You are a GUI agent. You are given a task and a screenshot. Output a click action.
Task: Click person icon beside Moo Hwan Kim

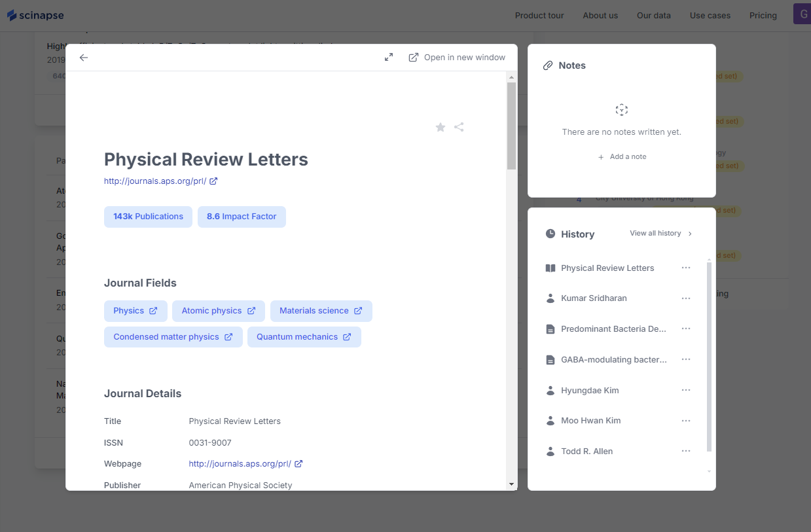coord(550,421)
